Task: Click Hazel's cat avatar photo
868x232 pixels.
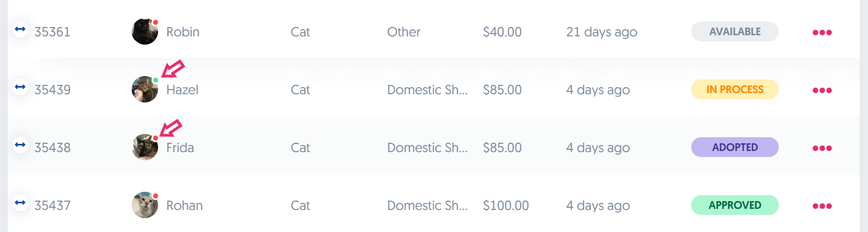Action: click(145, 90)
